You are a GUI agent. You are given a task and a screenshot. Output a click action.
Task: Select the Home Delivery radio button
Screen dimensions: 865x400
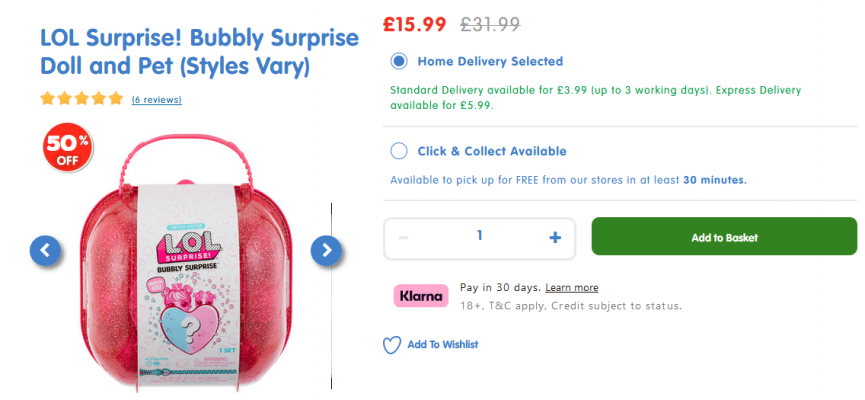tap(398, 61)
